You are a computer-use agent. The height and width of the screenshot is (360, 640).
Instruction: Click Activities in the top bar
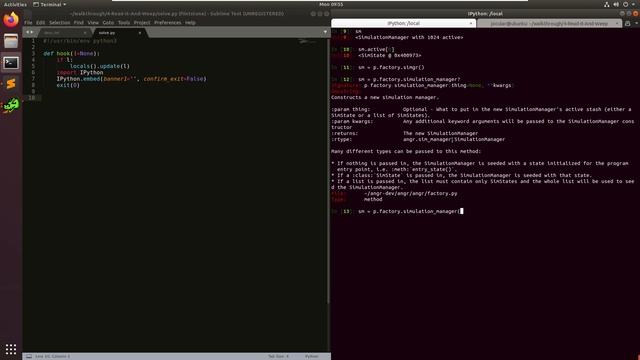pyautogui.click(x=15, y=4)
